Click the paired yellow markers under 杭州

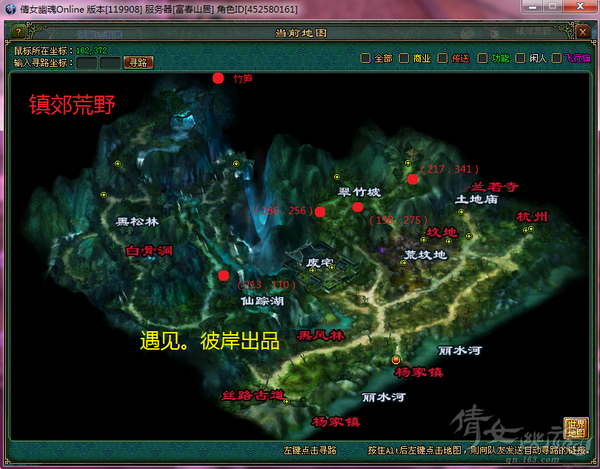tap(528, 229)
